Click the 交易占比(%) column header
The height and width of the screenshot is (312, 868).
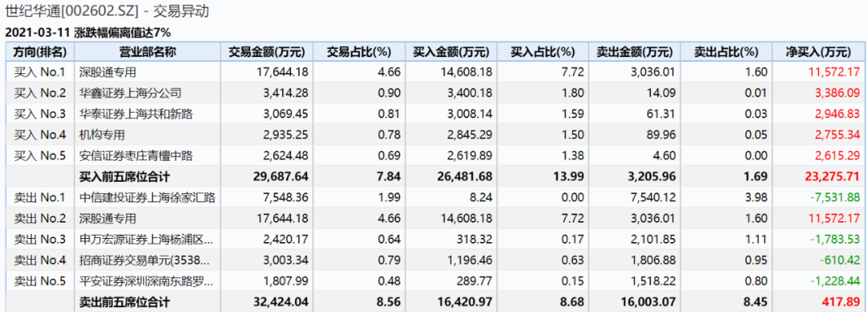coord(359,52)
